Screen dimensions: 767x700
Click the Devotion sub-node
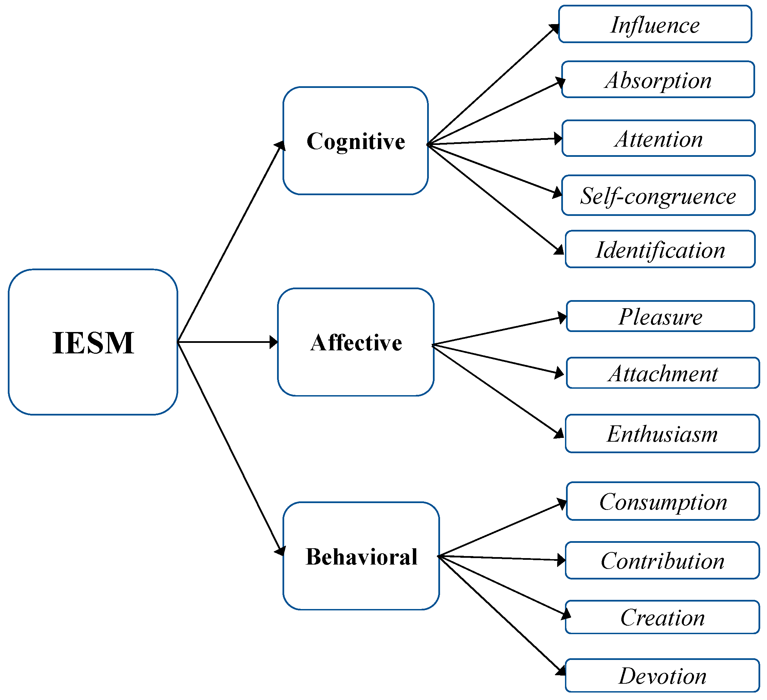[x=617, y=673]
